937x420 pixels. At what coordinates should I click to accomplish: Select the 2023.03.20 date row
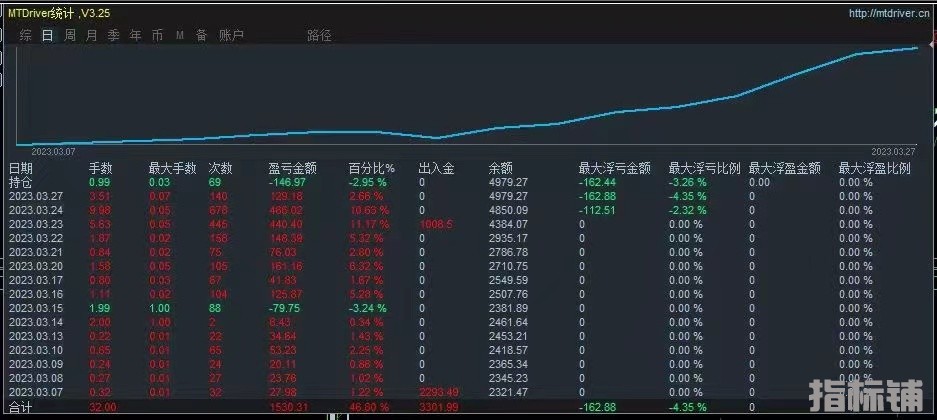click(x=36, y=266)
